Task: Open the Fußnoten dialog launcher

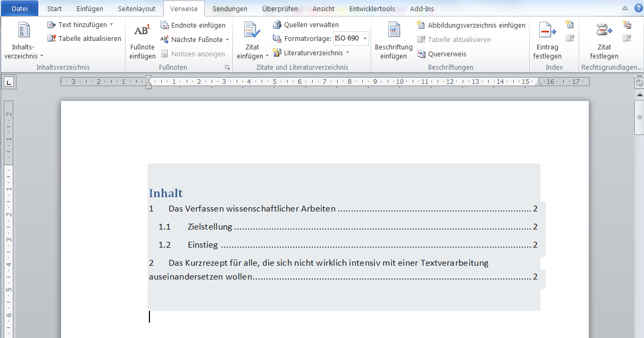Action: 227,67
